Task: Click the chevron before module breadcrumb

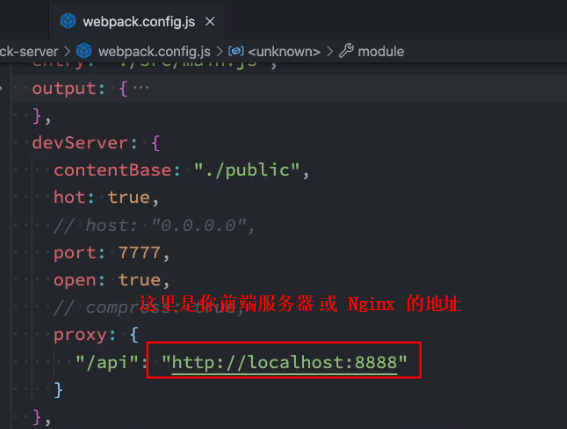Action: click(329, 51)
